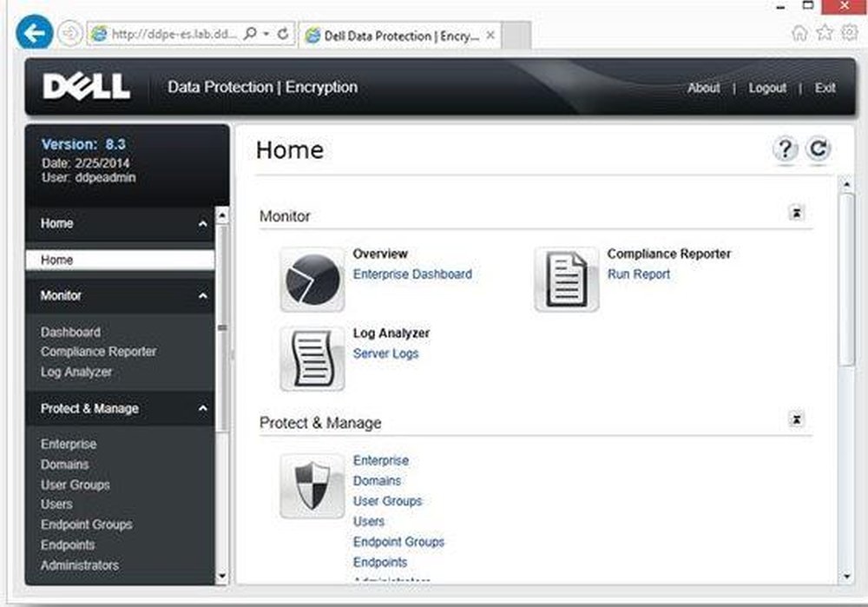Click the 'User: ddpeadmin' text
Viewport: 868px width, 607px height.
point(89,178)
